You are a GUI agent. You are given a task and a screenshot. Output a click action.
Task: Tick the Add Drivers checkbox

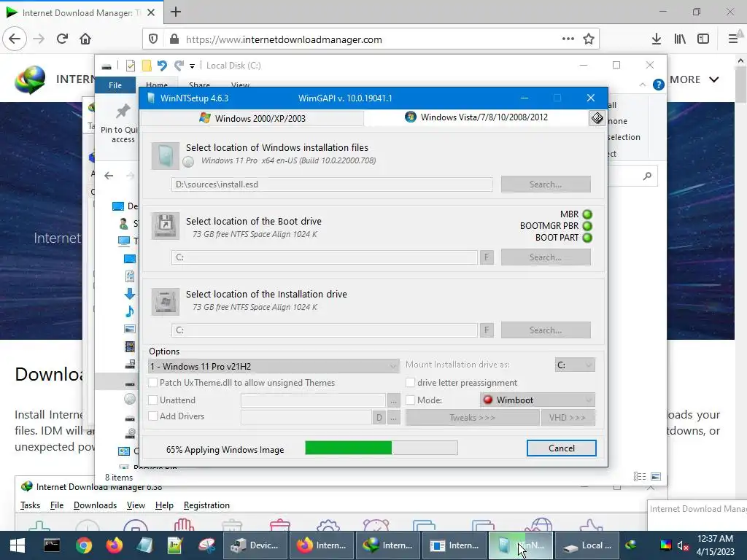[153, 416]
